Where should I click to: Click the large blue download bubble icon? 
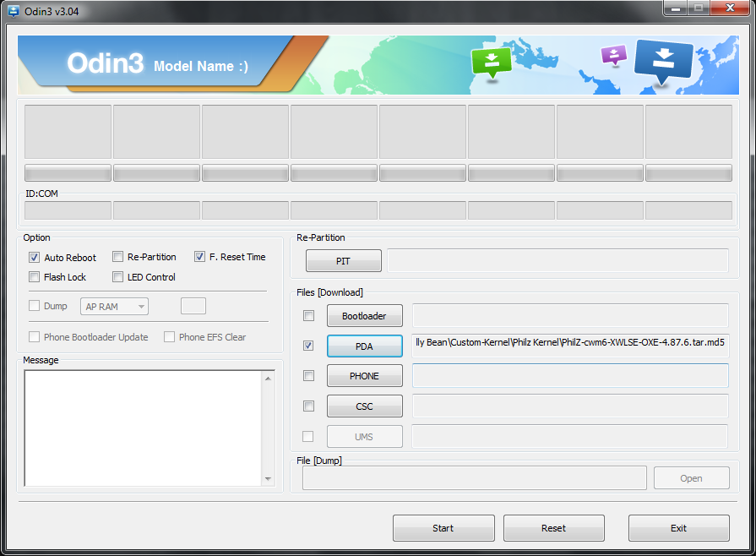(x=664, y=62)
